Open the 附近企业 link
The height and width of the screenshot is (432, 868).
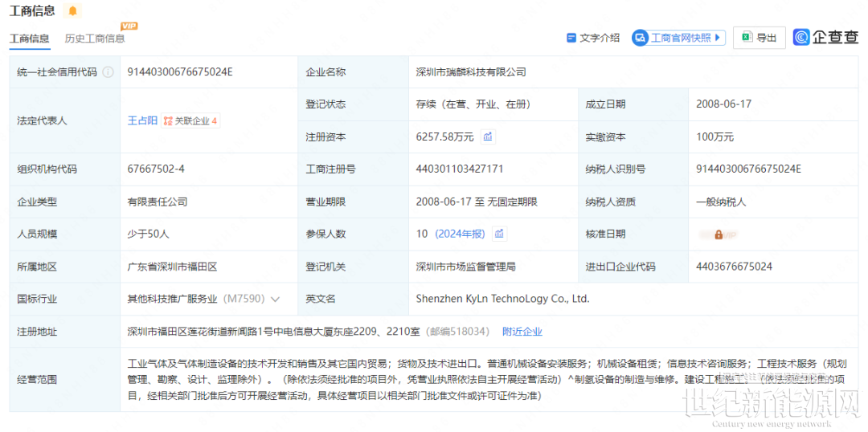point(522,332)
